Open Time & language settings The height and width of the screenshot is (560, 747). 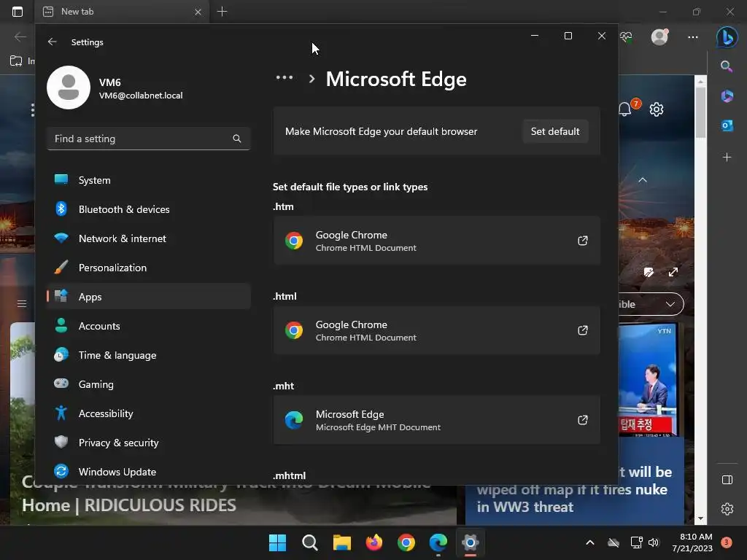(149, 355)
